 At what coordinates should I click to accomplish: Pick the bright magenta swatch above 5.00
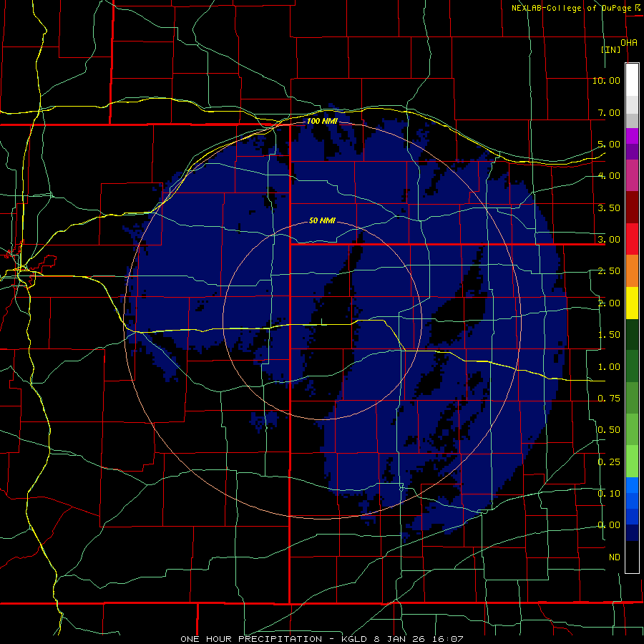coord(632,136)
